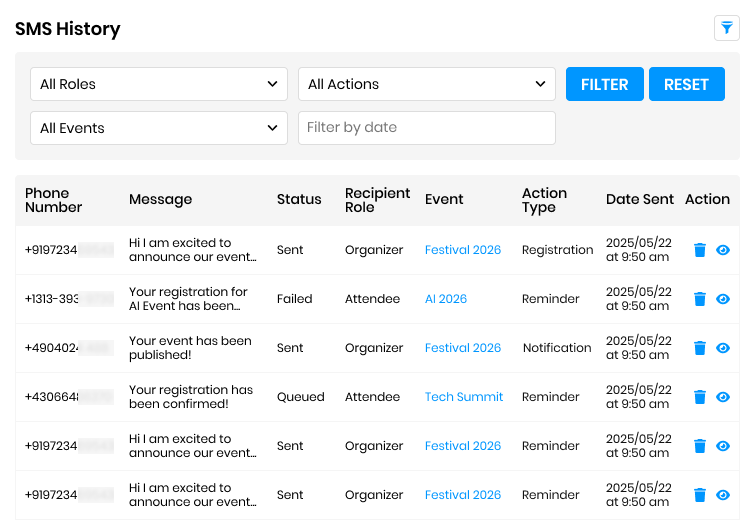This screenshot has width=755, height=520.
Task: Open Festival 2026 link in Notification row
Action: point(463,348)
